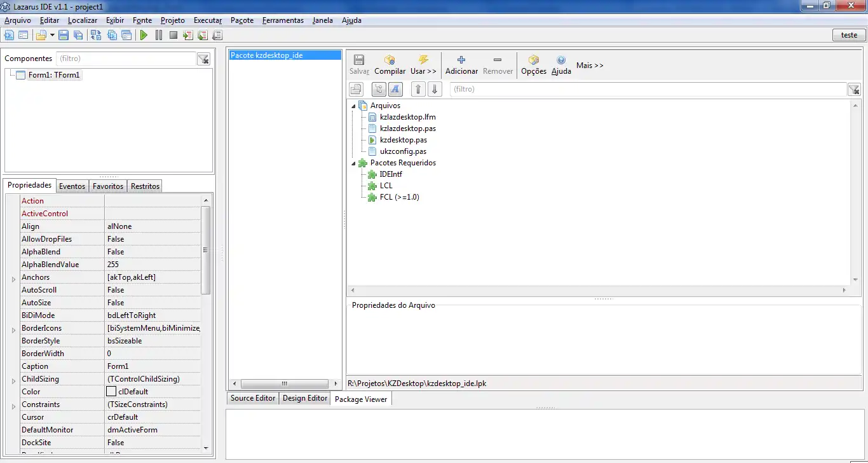Run the project with green play icon
The image size is (868, 463).
coord(144,35)
